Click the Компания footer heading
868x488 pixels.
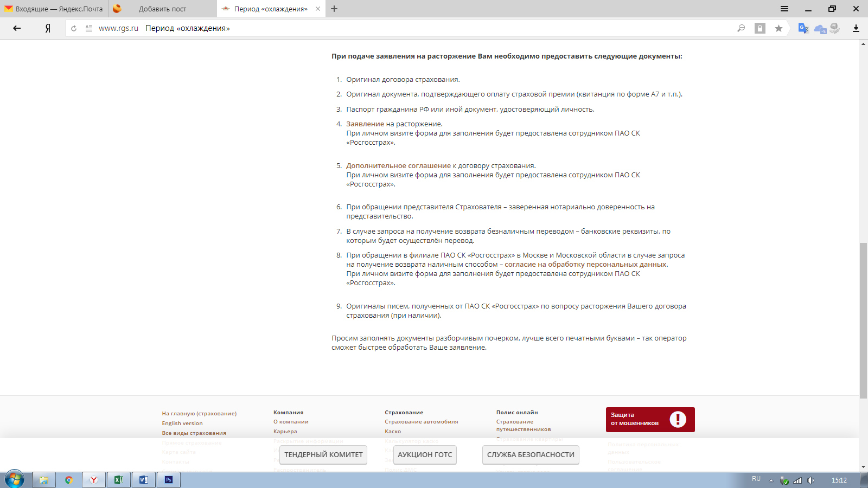(289, 412)
